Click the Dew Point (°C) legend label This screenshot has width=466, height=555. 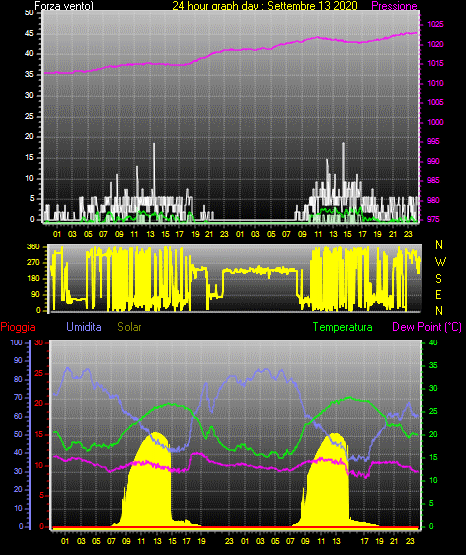(x=427, y=327)
